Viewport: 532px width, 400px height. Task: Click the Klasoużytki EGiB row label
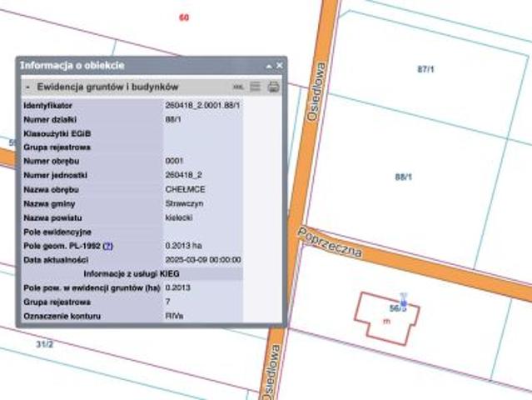coord(57,133)
